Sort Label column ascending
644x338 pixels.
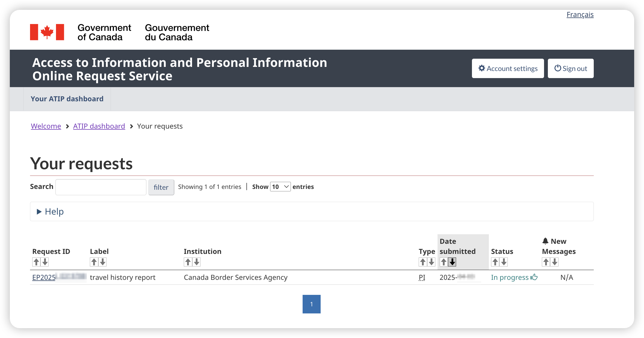point(94,262)
